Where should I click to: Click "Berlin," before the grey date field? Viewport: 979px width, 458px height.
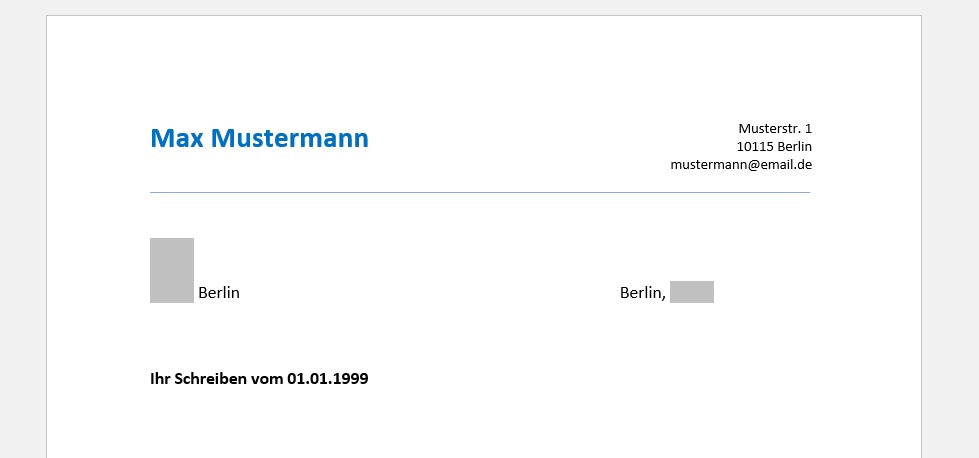click(x=642, y=293)
